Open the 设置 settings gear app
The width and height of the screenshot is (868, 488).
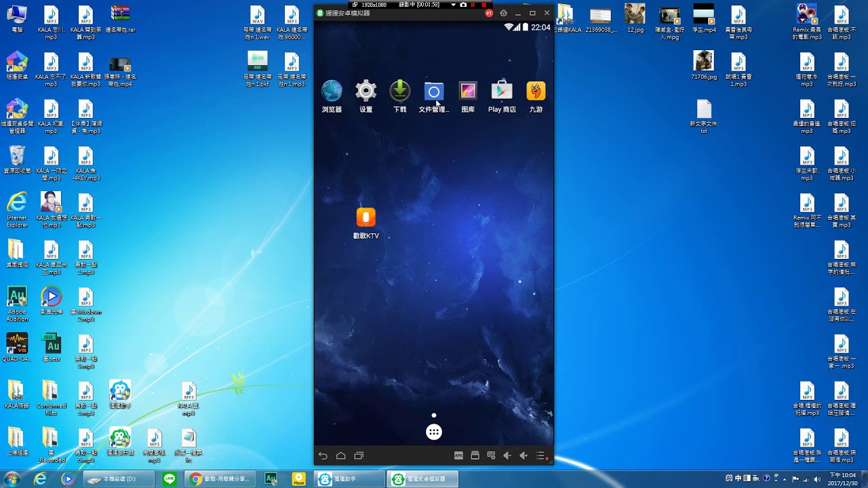pyautogui.click(x=366, y=96)
